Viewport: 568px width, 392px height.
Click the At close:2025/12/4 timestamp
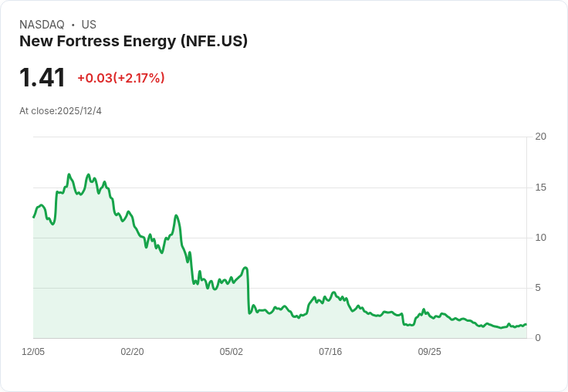click(x=60, y=111)
